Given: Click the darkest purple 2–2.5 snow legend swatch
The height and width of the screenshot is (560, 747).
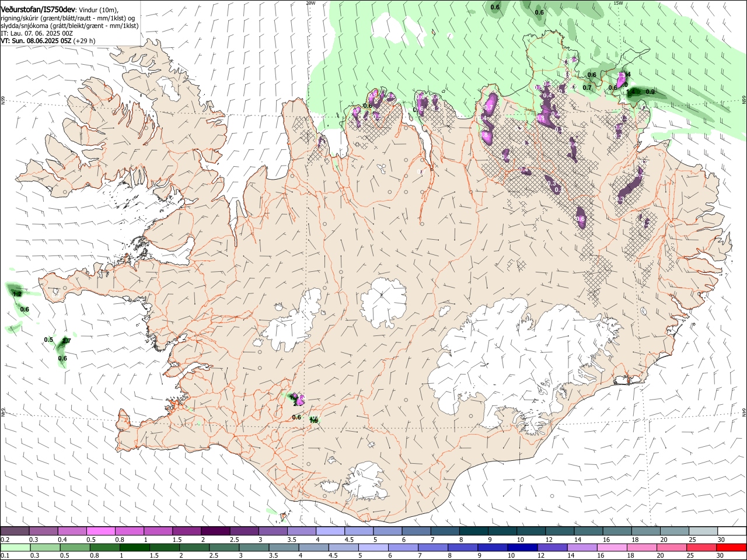Looking at the screenshot, I should click(215, 531).
